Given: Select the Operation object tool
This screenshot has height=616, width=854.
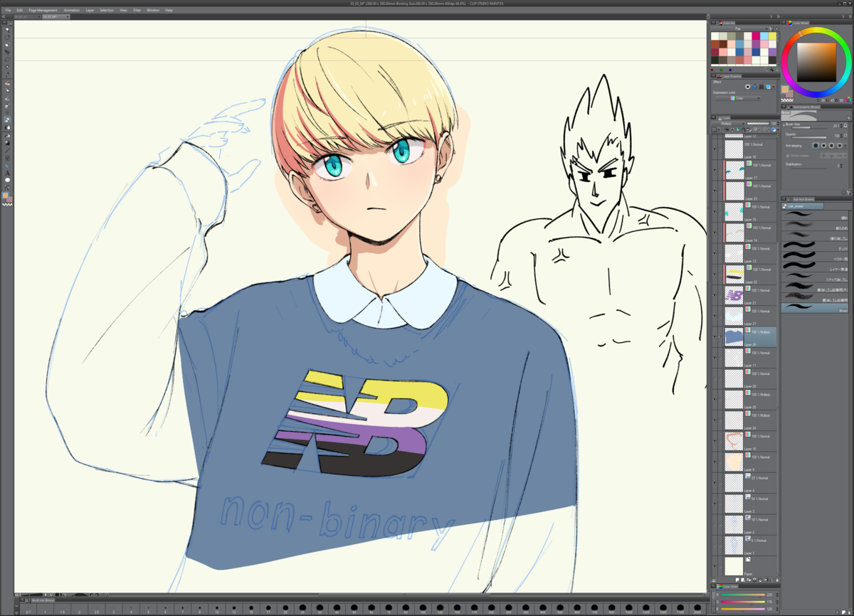Looking at the screenshot, I should coord(7,45).
